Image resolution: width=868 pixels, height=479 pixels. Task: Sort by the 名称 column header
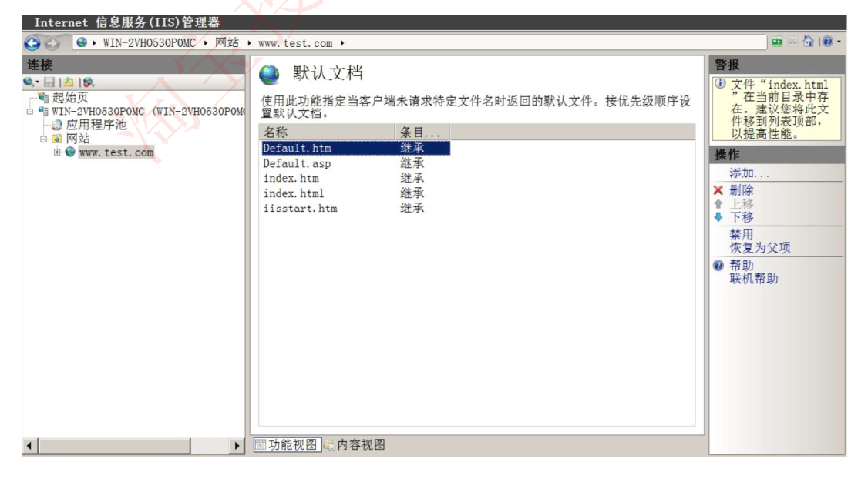pos(327,132)
